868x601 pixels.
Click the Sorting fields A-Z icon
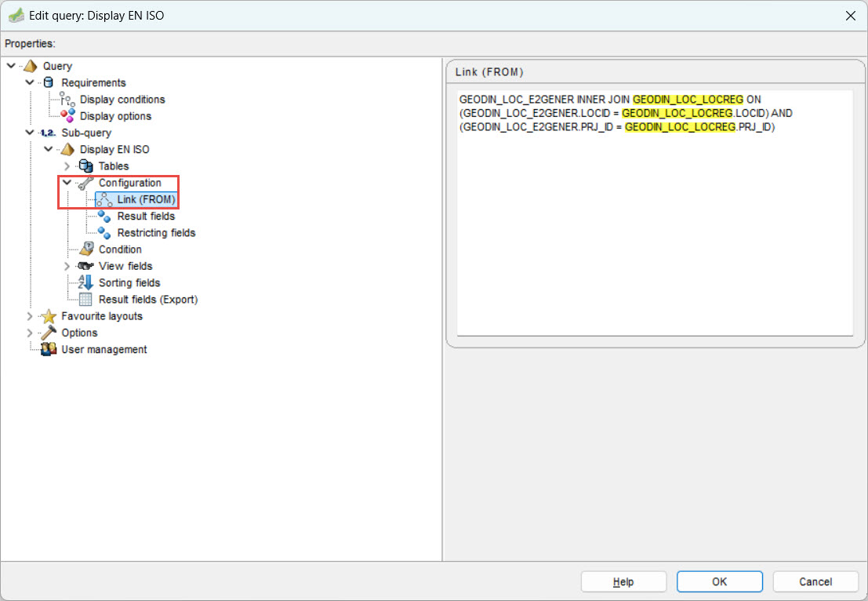click(x=85, y=282)
